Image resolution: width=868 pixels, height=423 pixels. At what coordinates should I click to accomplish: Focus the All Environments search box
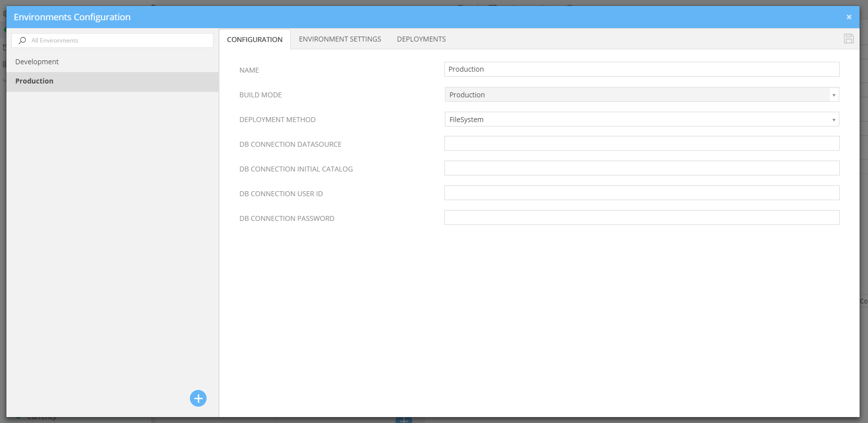tap(119, 41)
